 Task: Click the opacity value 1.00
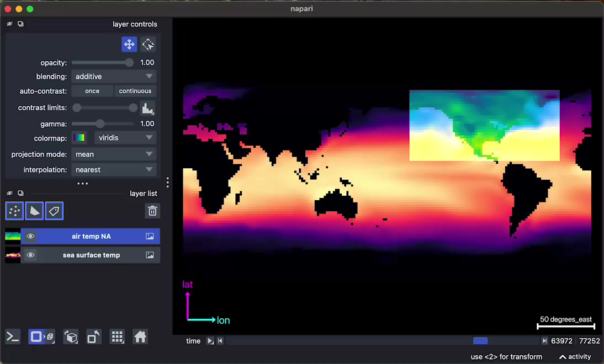[x=147, y=63]
